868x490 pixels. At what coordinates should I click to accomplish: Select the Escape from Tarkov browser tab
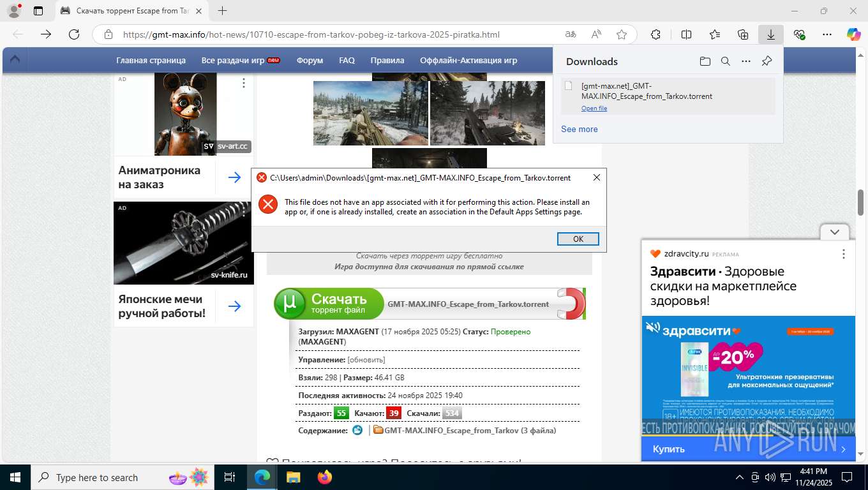(133, 11)
